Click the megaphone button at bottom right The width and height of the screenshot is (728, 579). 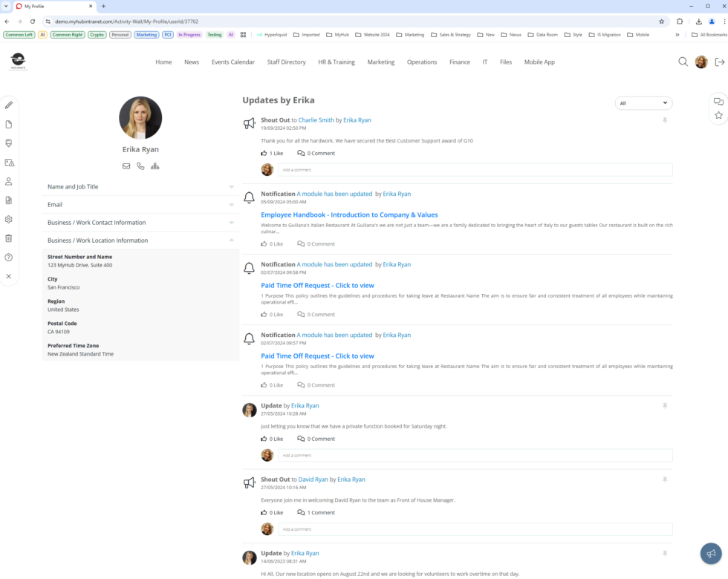pyautogui.click(x=711, y=554)
